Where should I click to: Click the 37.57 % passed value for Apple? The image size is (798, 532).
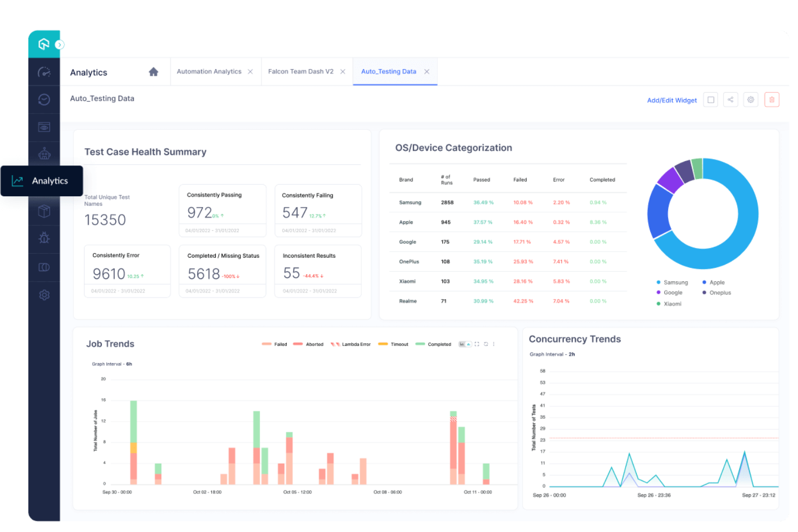click(x=483, y=223)
